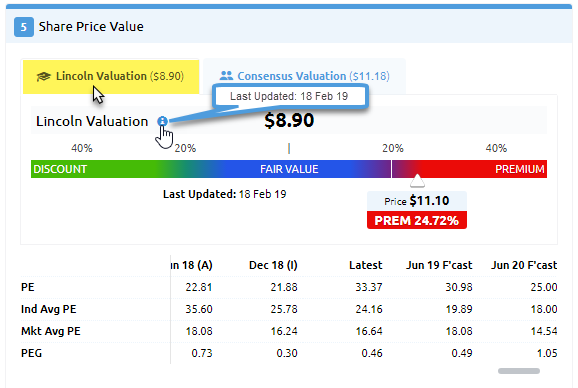The height and width of the screenshot is (388, 578).
Task: Switch to the Consensus Valuation ($11.18) tab
Action: [304, 76]
